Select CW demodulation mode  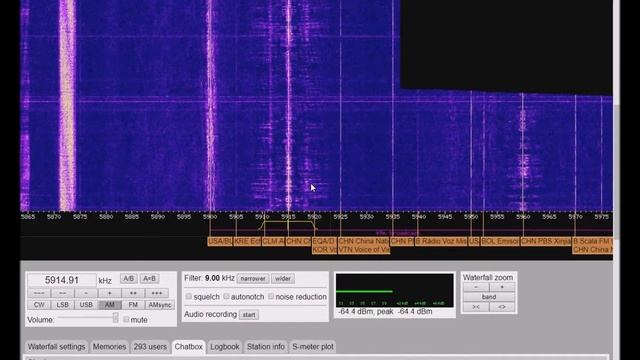(39, 305)
